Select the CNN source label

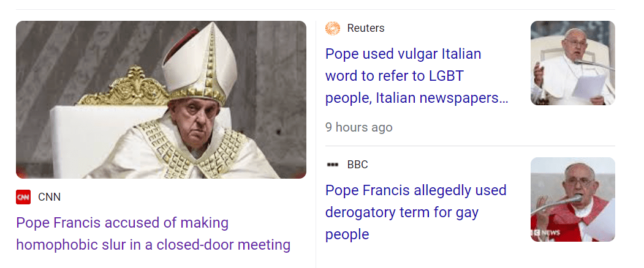49,197
